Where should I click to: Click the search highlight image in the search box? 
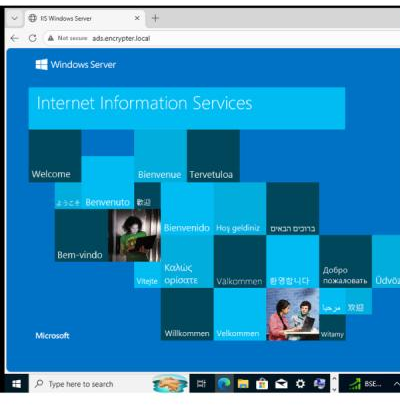[170, 384]
